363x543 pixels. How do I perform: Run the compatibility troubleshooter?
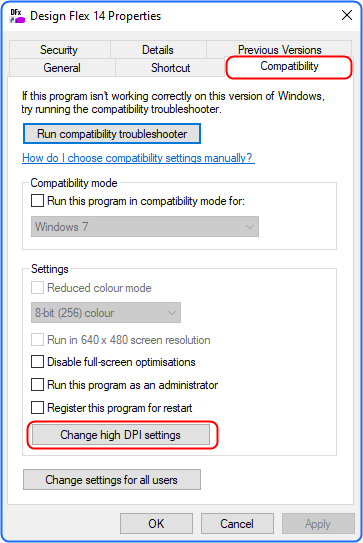click(x=112, y=134)
